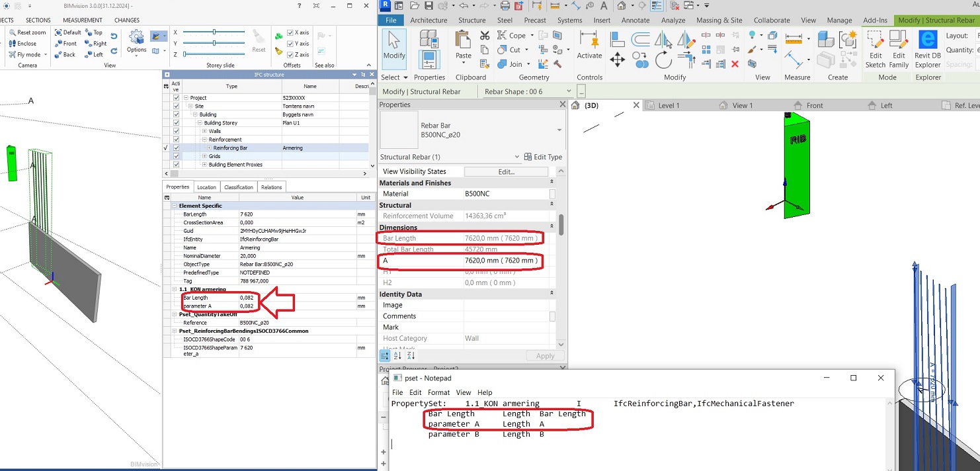Click the Apply button in Properties
This screenshot has height=471, width=980.
(x=545, y=356)
